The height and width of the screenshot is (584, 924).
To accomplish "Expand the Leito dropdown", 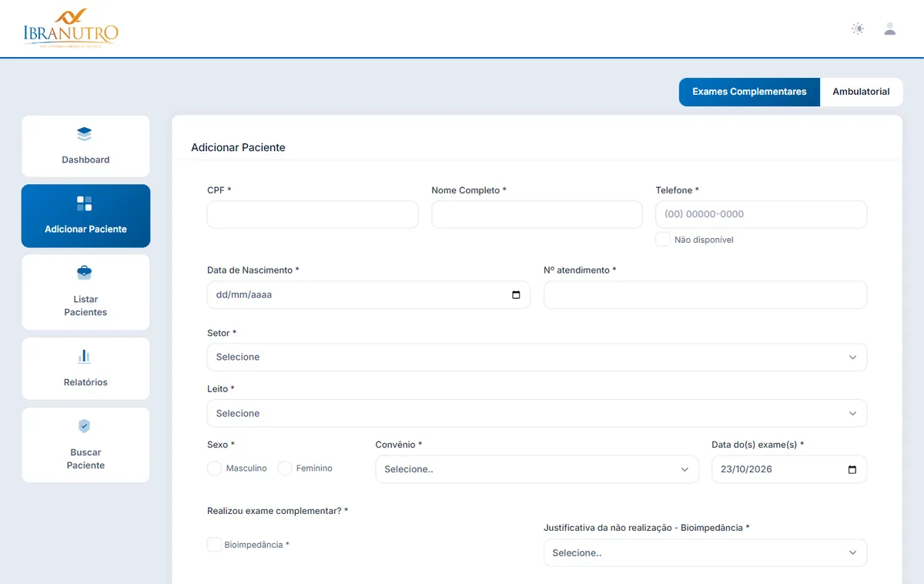I will 537,414.
